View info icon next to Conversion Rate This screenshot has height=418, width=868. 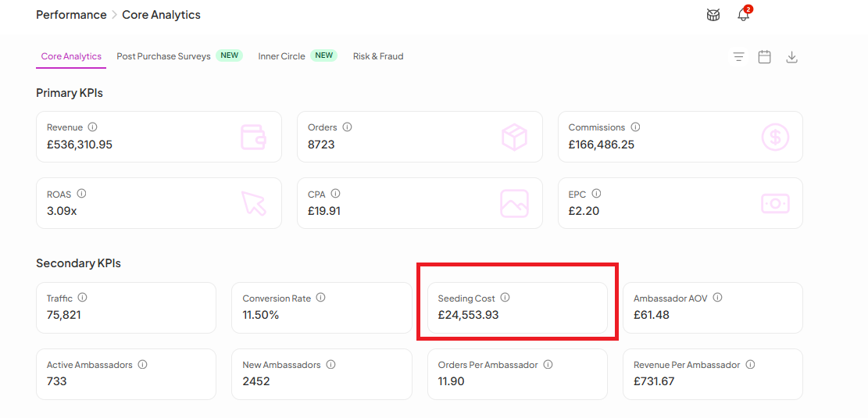pos(321,298)
